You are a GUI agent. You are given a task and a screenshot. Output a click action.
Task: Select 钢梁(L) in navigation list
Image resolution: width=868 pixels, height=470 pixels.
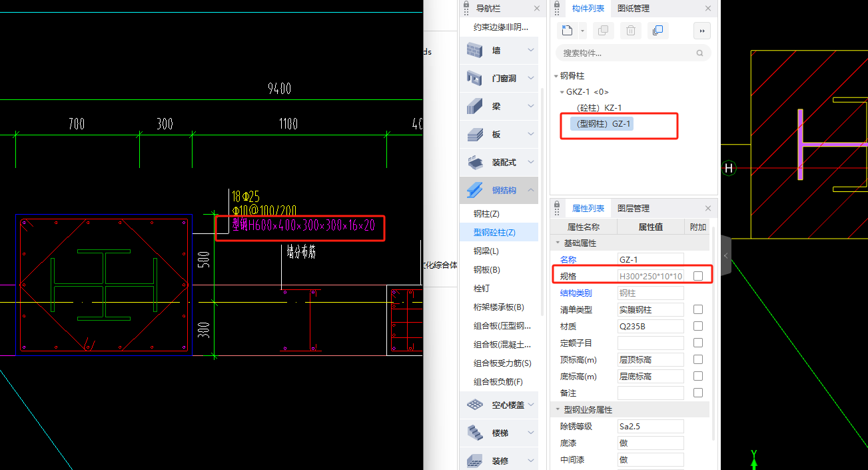click(486, 251)
